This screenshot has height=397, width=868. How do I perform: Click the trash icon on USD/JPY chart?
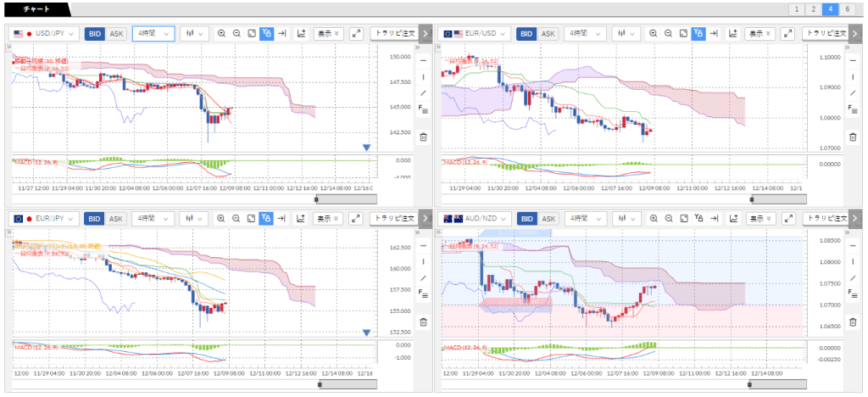(423, 137)
